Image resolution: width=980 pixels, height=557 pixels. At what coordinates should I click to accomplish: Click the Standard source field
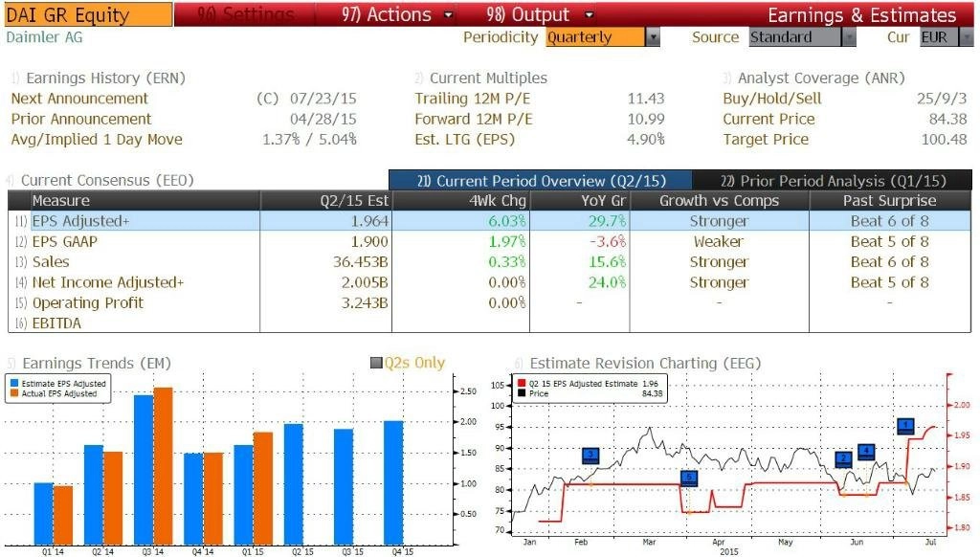[795, 37]
